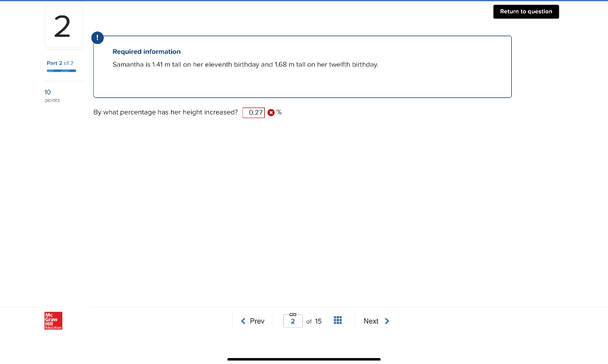Click the Required information heading
608x364 pixels.
pos(147,52)
